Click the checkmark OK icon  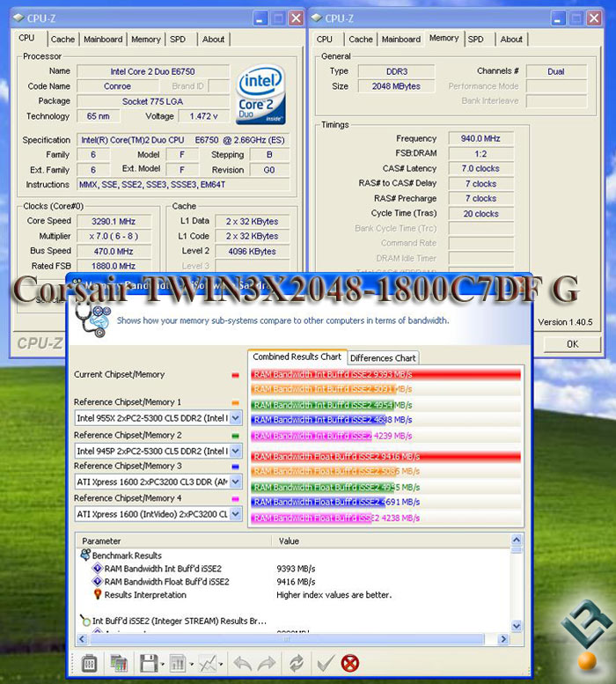coord(326,664)
